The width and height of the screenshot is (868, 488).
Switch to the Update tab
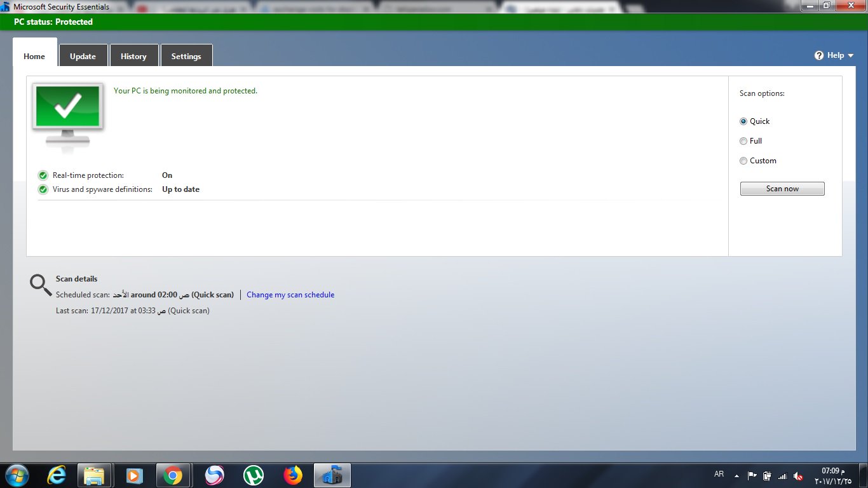[x=83, y=56]
